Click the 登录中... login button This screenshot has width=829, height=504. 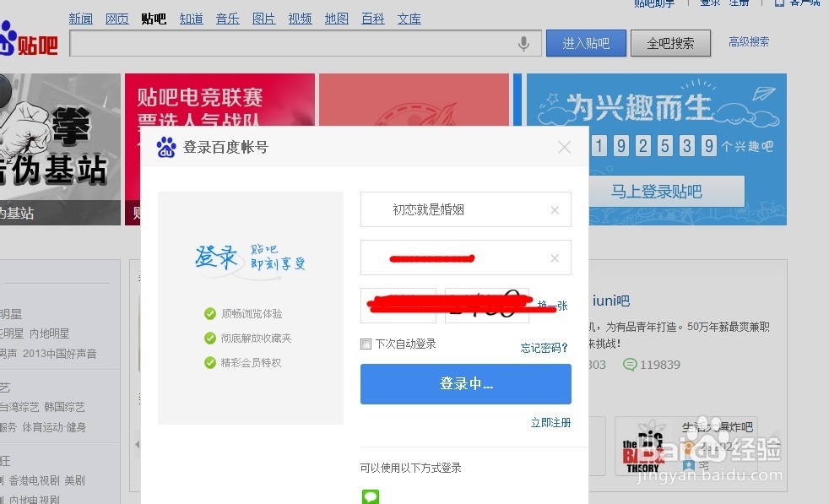coord(466,384)
